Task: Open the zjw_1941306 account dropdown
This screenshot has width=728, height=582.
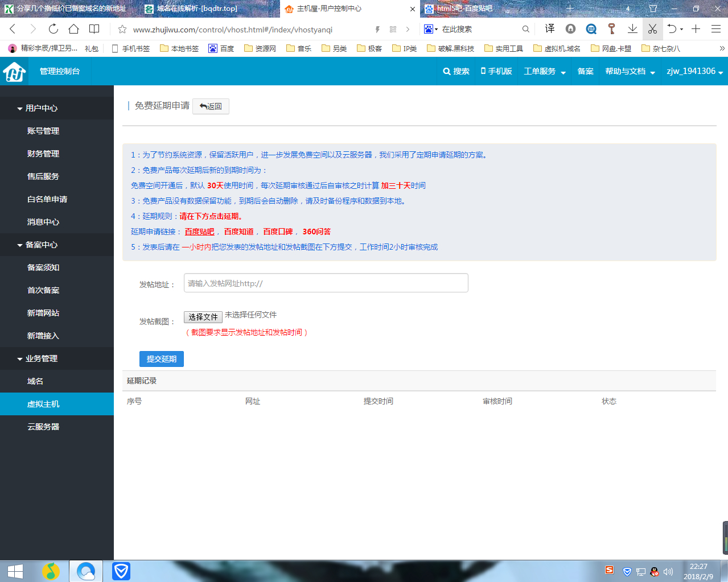Action: (695, 71)
